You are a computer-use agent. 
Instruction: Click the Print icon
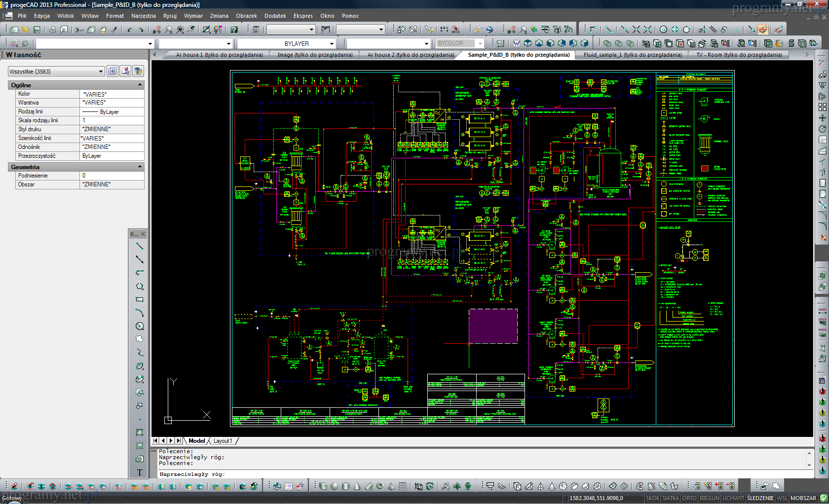[52, 30]
